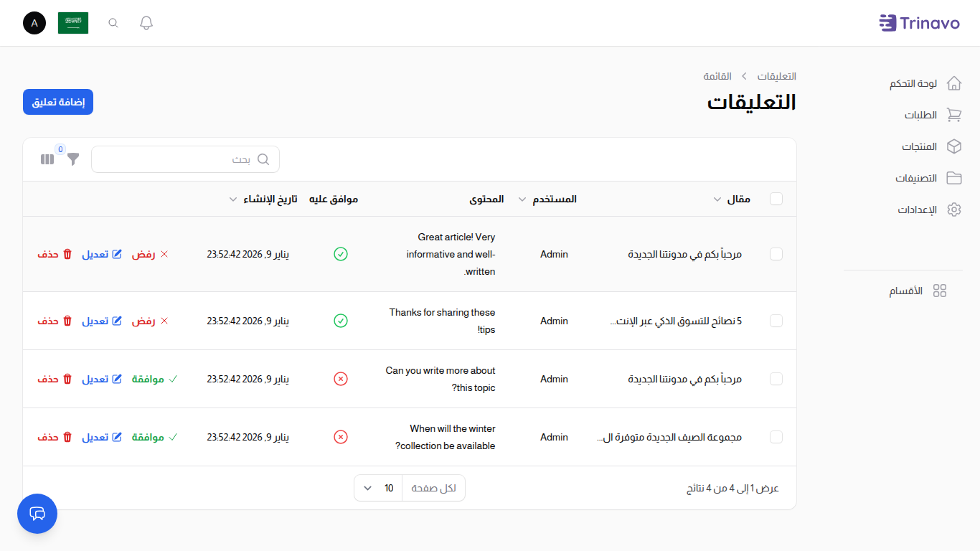Viewport: 980px width, 551px height.
Task: Open the column visibility icon
Action: pyautogui.click(x=47, y=159)
